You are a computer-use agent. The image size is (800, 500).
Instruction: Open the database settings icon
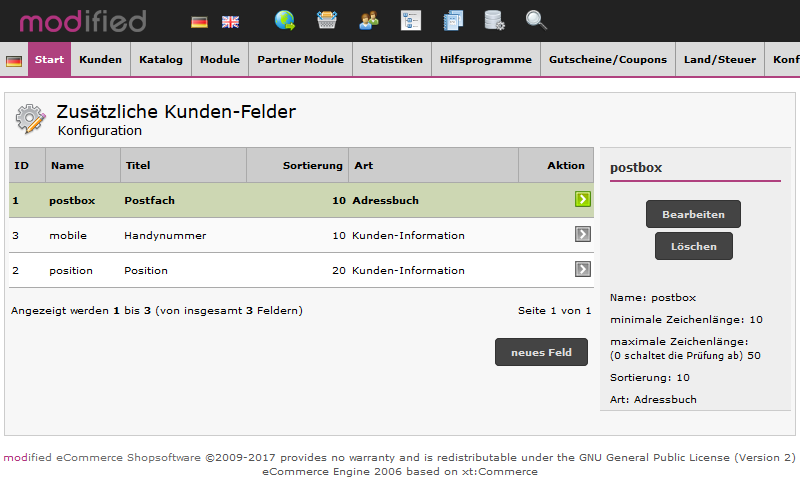point(494,20)
